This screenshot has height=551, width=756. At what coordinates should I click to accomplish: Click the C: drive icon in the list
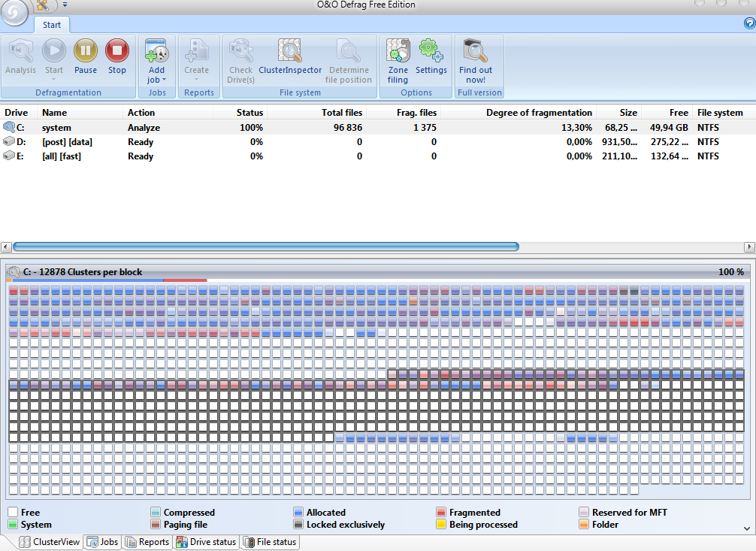coord(9,127)
